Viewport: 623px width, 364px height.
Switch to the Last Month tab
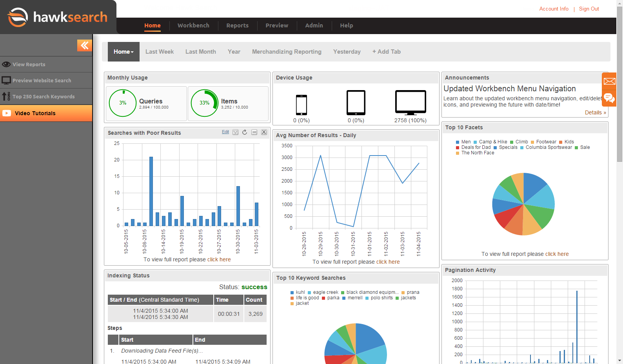[x=200, y=52]
